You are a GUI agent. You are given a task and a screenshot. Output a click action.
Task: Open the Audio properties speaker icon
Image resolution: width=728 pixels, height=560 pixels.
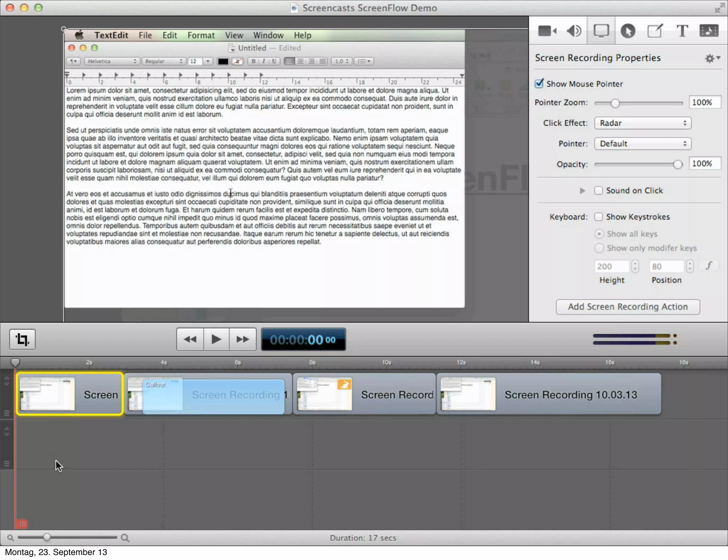tap(574, 31)
